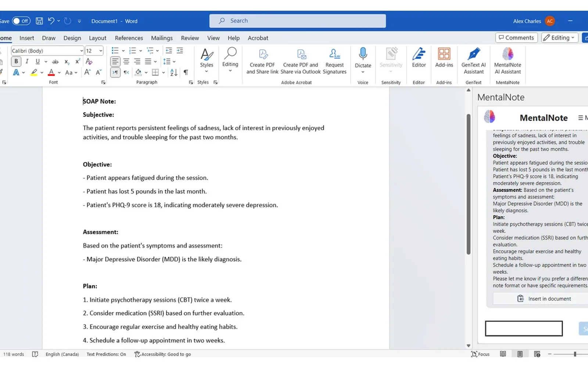
Task: Toggle left text alignment
Action: point(115,61)
